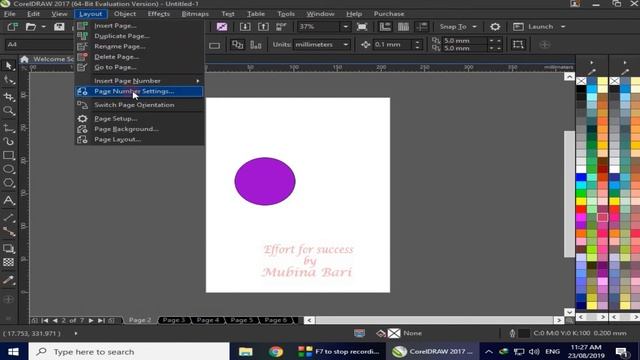Open the zoom level dropdown

(x=346, y=27)
